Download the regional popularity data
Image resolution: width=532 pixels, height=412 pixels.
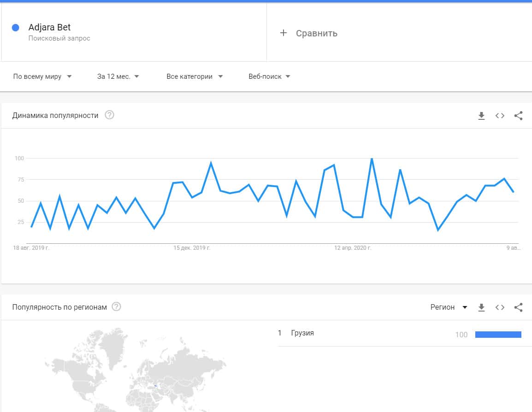pyautogui.click(x=481, y=307)
